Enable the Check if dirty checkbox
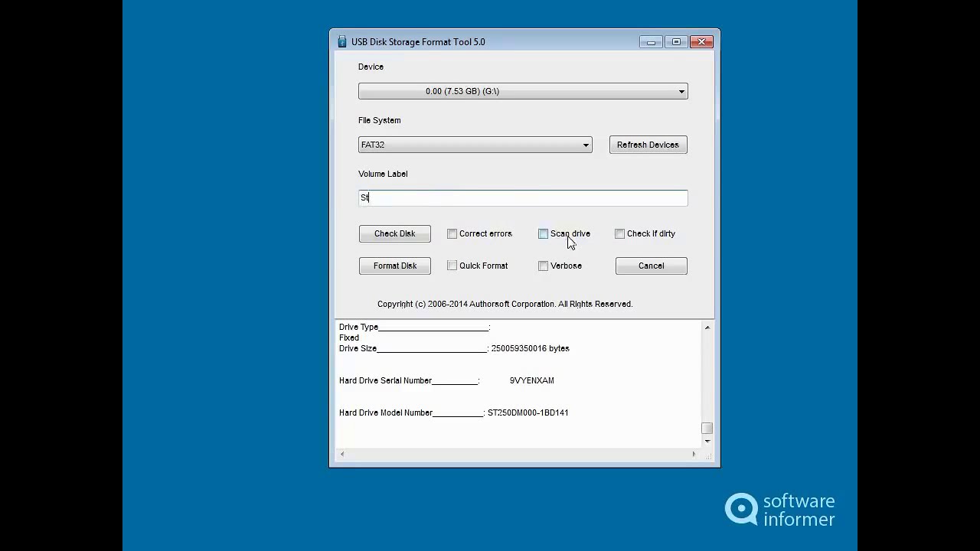The height and width of the screenshot is (551, 980). (619, 233)
